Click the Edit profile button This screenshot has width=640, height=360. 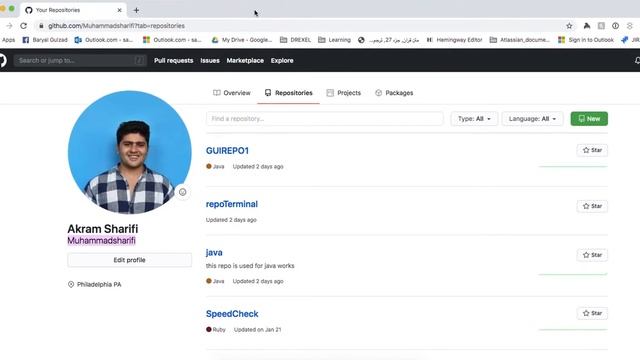[129, 260]
